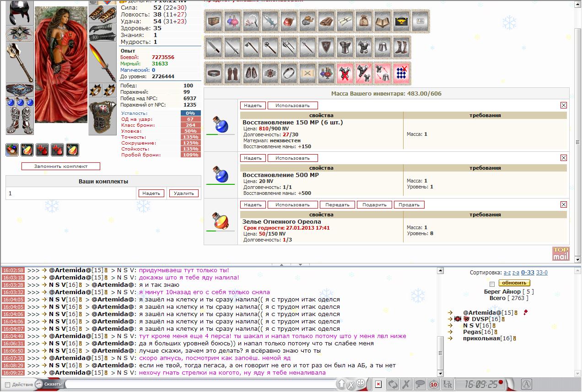Filter inventory by axes
This screenshot has width=582, height=392.
252,47
